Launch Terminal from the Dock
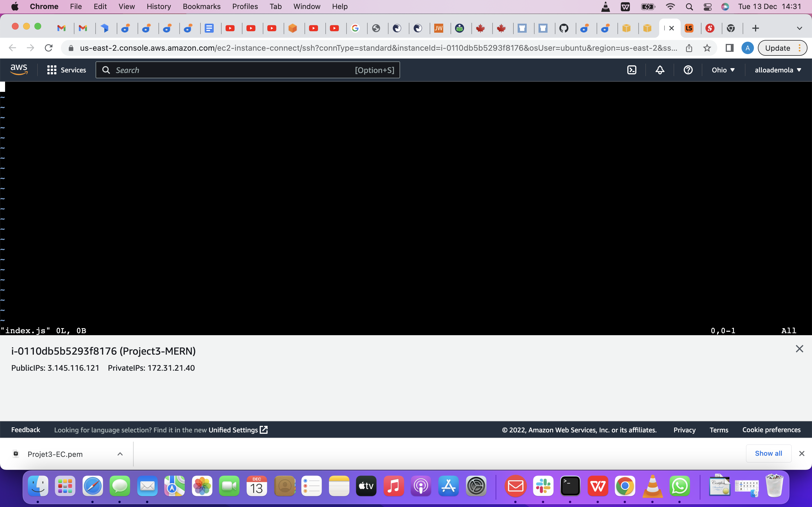Screen dimensions: 812x507 pyautogui.click(x=570, y=486)
